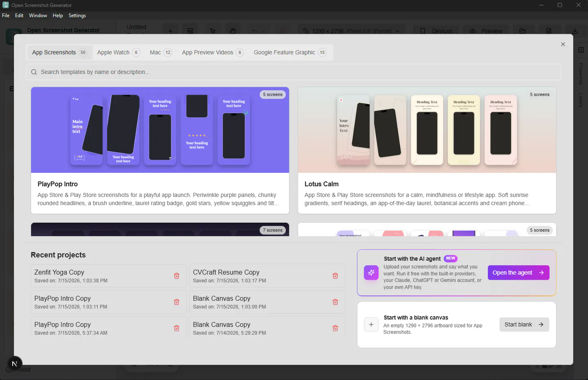Click the Next.js dev tools N badge
Screen dimensions: 588x380
(x=15, y=364)
